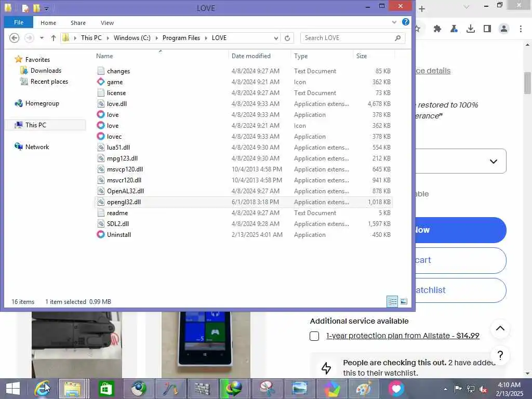The height and width of the screenshot is (399, 532).
Task: Expand the address bar history dropdown
Action: point(276,38)
